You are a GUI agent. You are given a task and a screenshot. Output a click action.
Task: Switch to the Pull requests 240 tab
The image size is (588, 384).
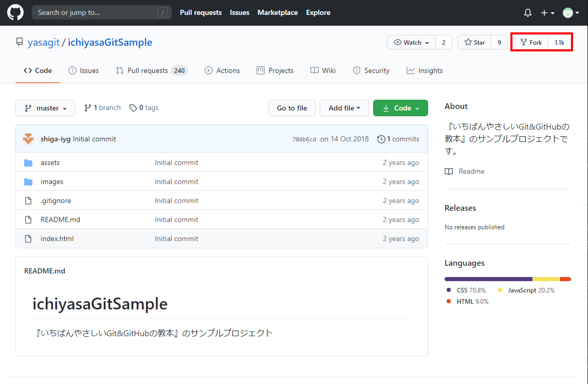coord(152,70)
